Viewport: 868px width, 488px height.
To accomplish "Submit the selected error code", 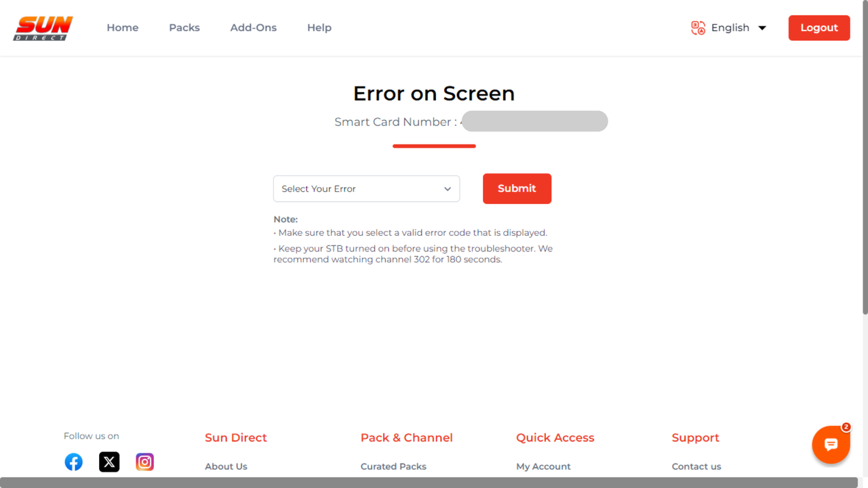I will tap(517, 188).
